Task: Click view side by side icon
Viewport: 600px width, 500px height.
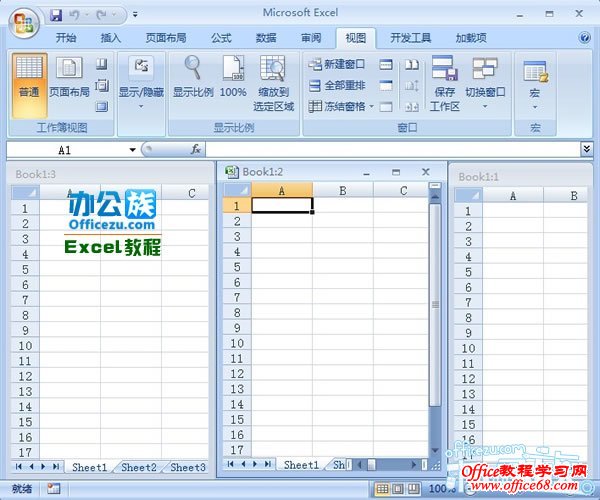Action: point(412,64)
